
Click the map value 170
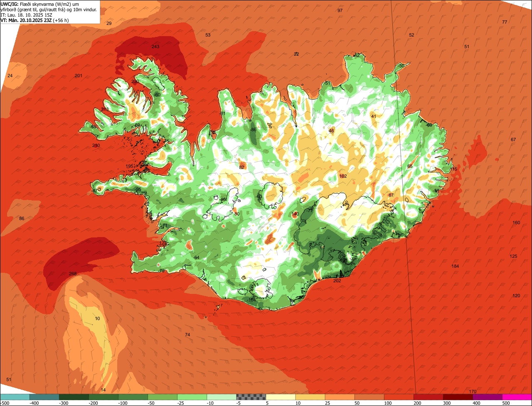click(473, 392)
